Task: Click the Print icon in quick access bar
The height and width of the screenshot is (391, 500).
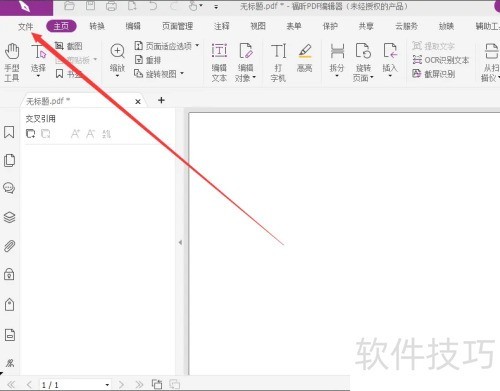Action: 111,6
